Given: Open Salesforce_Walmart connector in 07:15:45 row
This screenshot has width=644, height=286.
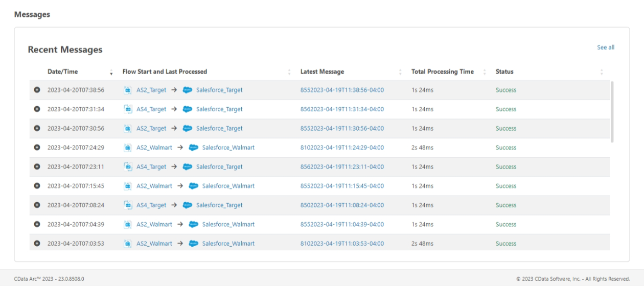Looking at the screenshot, I should click(228, 186).
